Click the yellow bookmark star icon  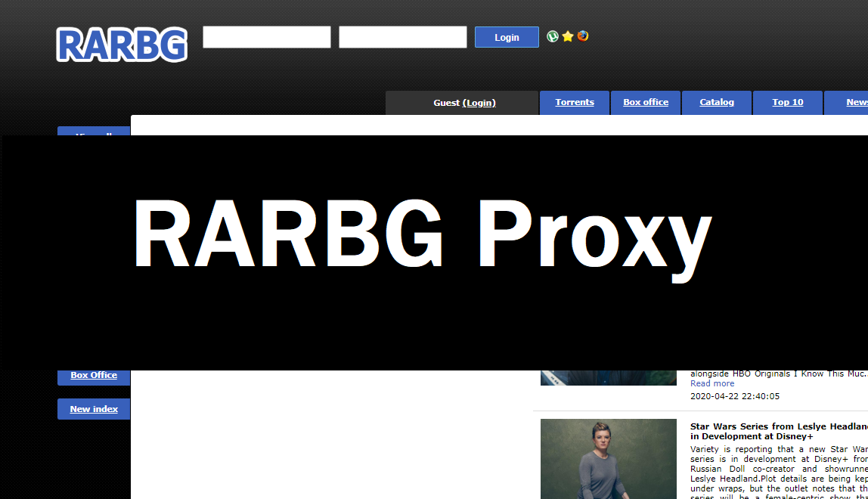click(x=567, y=36)
